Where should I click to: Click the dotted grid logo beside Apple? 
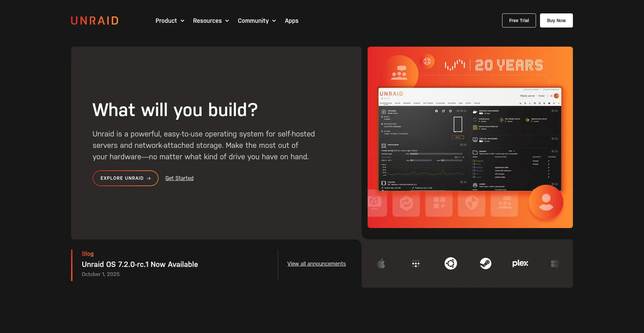pos(416,264)
